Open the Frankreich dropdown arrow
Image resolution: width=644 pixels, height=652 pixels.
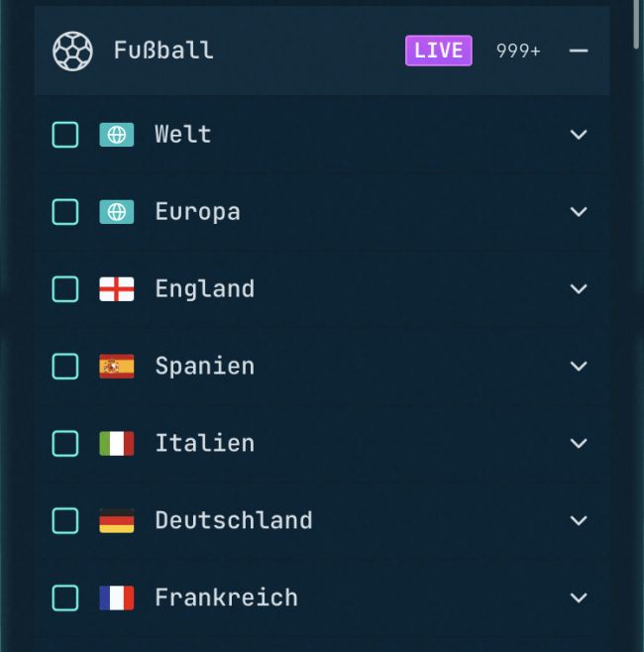click(579, 598)
